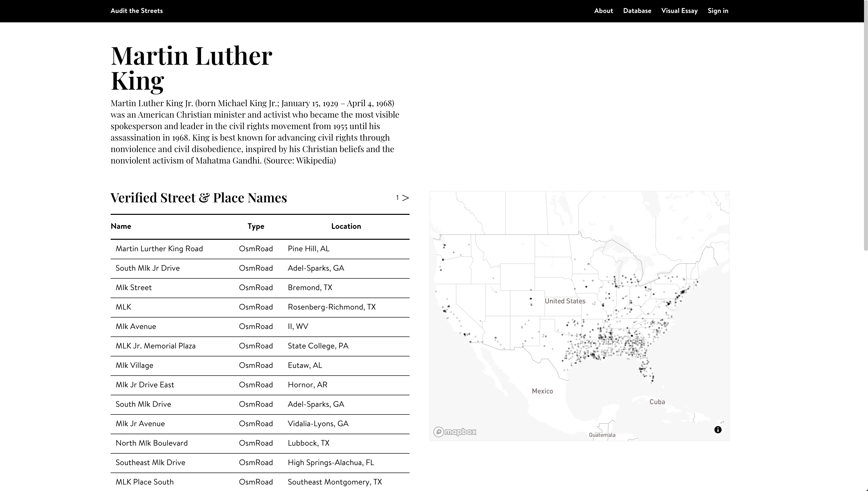Sort the table by the Type column

point(256,226)
